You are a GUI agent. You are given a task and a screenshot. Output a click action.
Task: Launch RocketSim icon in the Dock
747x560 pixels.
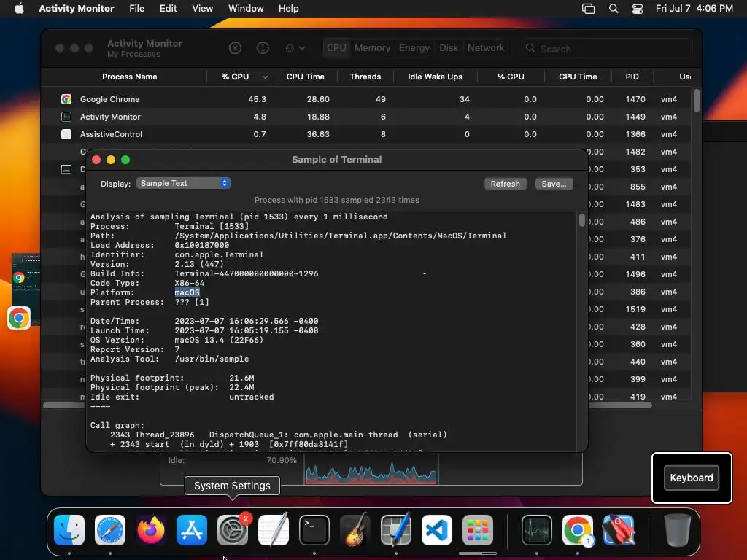click(619, 529)
